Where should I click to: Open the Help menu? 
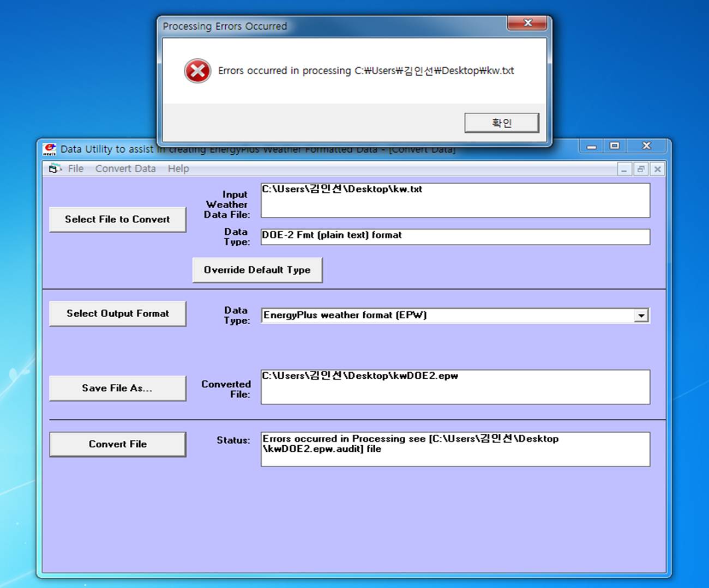pyautogui.click(x=178, y=169)
